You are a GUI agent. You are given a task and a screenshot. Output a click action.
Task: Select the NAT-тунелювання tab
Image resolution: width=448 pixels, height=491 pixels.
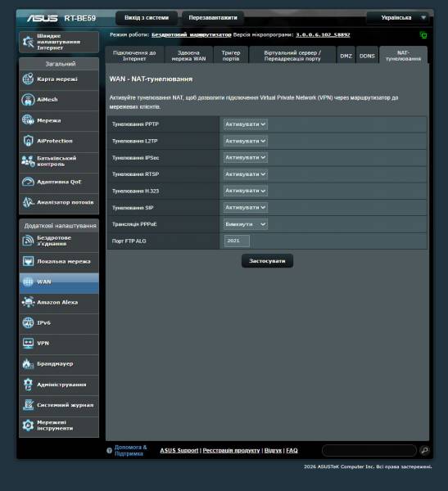(403, 56)
